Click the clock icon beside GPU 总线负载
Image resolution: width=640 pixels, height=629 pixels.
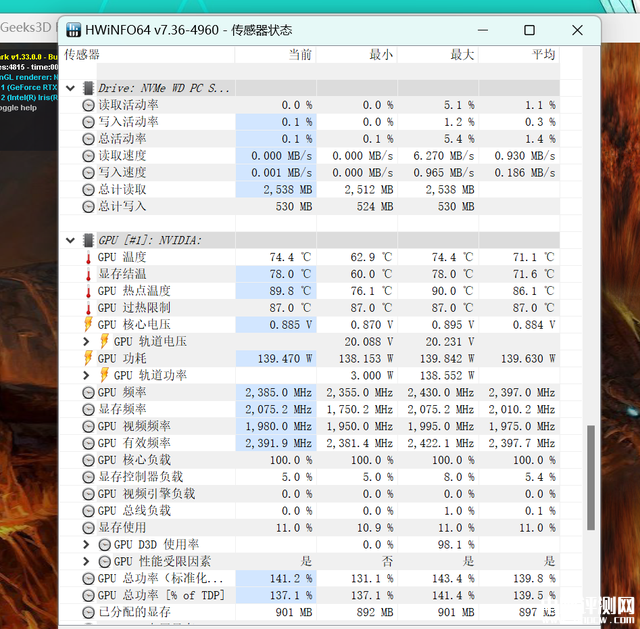pyautogui.click(x=88, y=511)
